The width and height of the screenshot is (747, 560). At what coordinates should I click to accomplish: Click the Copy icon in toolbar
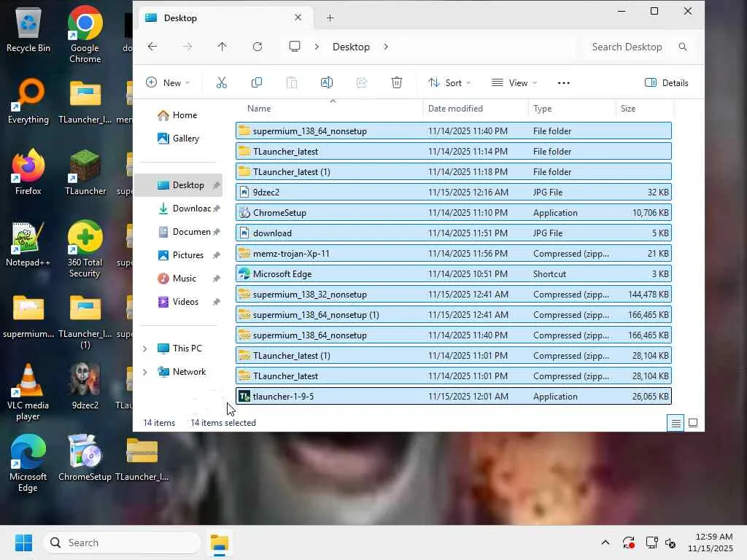tap(256, 82)
